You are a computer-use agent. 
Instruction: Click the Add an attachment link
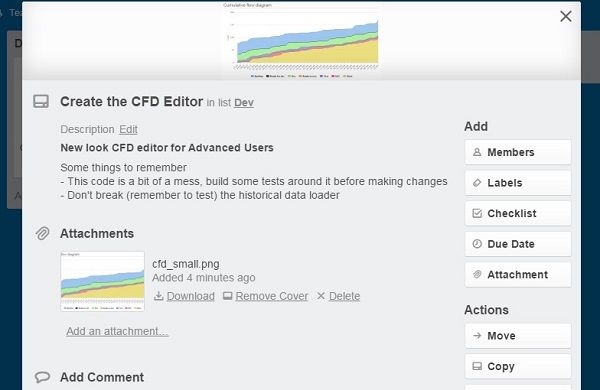tap(117, 331)
